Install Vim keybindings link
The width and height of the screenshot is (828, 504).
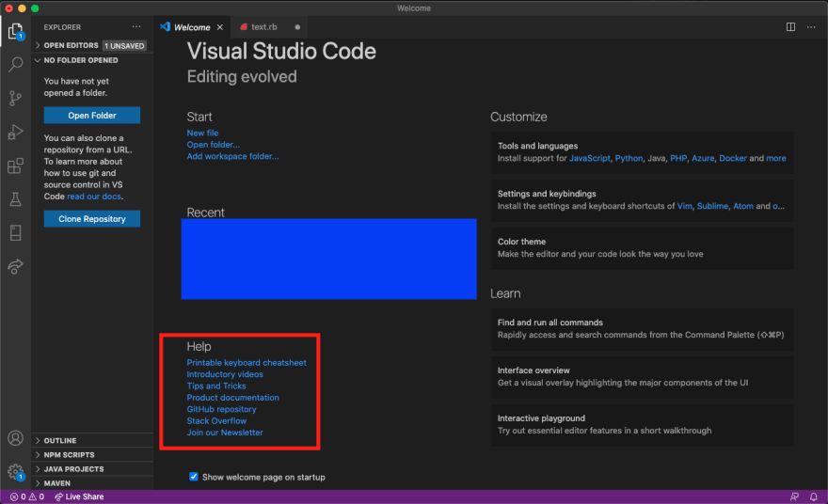tap(684, 206)
